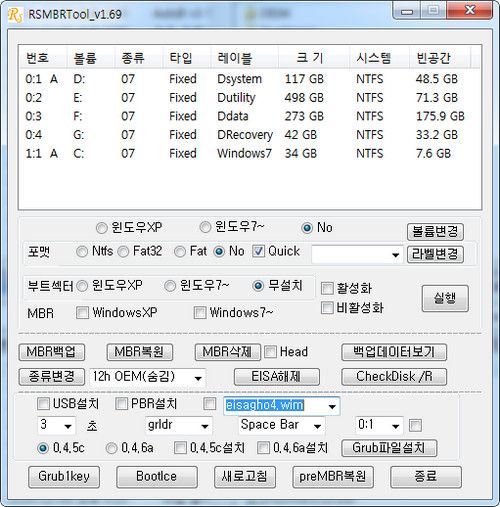The width and height of the screenshot is (500, 507).
Task: Click the 시스템 column header
Action: click(380, 58)
